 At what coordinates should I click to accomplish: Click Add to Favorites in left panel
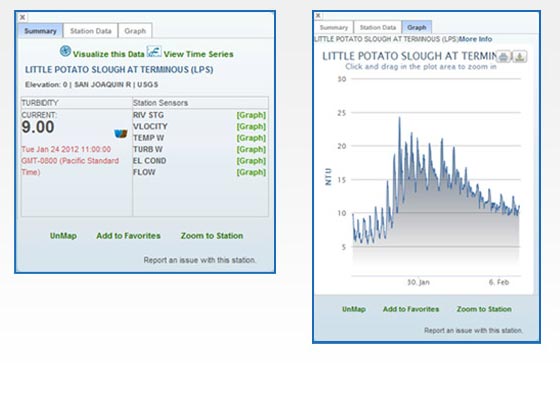[128, 236]
